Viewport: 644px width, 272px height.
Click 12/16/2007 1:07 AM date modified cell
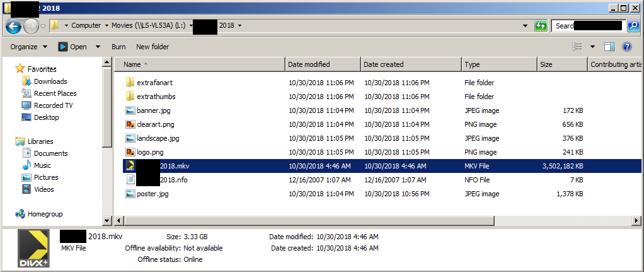(319, 180)
